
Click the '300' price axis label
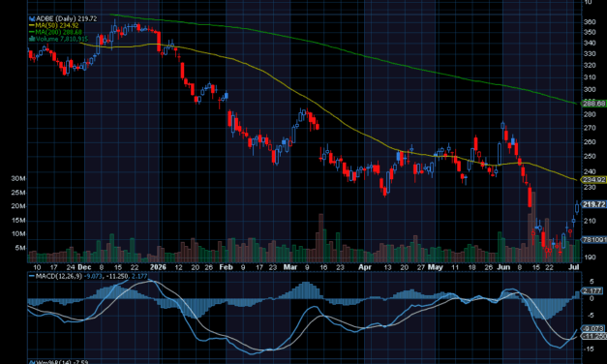point(590,89)
